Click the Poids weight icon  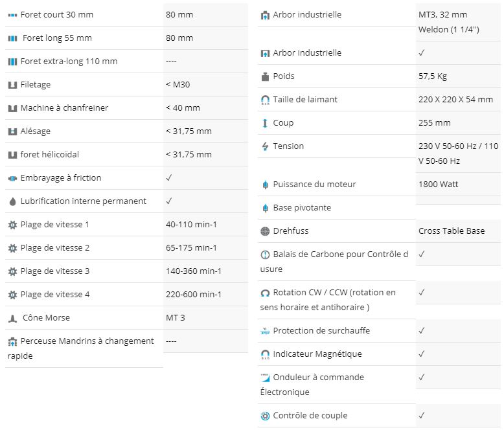tap(265, 76)
